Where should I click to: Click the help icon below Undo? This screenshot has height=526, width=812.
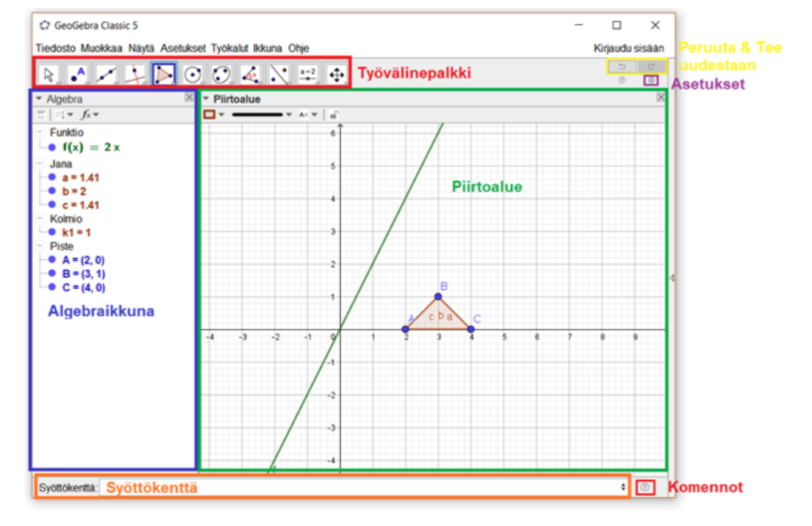click(x=622, y=81)
